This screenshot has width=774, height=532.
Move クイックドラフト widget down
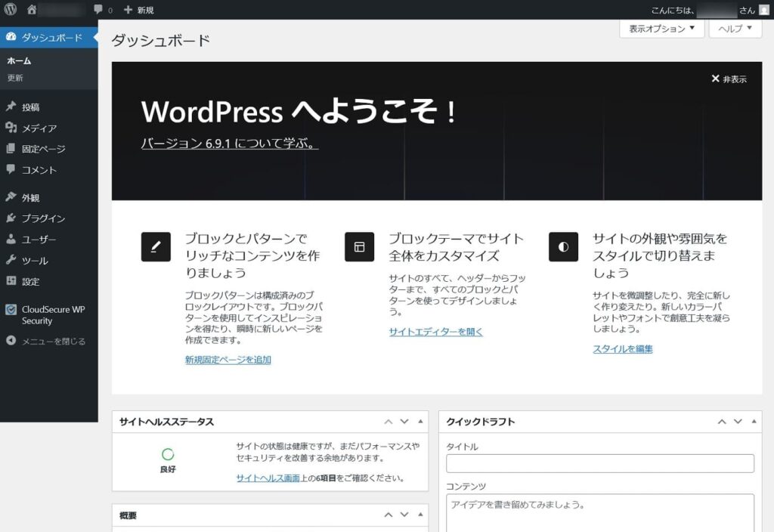738,422
